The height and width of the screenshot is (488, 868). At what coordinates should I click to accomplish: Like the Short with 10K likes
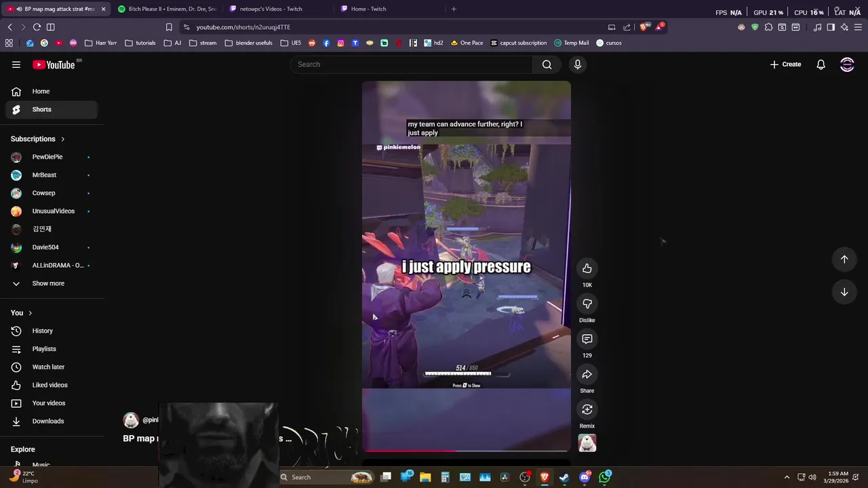[587, 268]
